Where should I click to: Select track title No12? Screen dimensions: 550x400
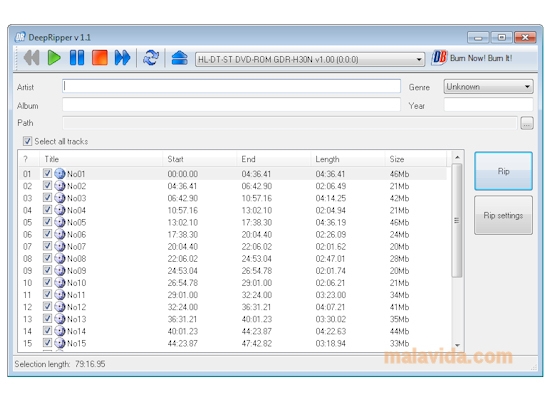(76, 307)
